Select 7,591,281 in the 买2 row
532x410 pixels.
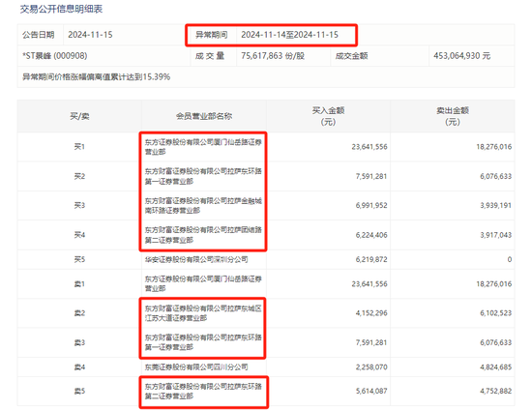coord(371,176)
